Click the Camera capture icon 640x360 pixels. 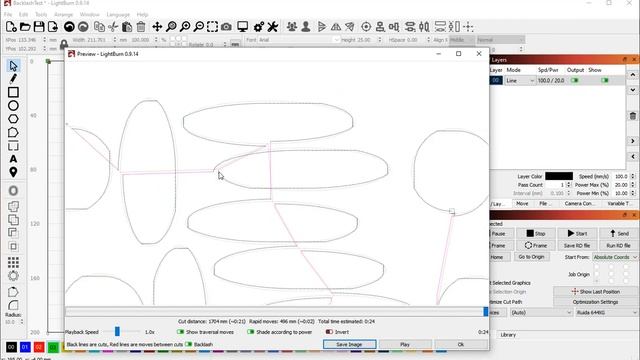pyautogui.click(x=226, y=27)
